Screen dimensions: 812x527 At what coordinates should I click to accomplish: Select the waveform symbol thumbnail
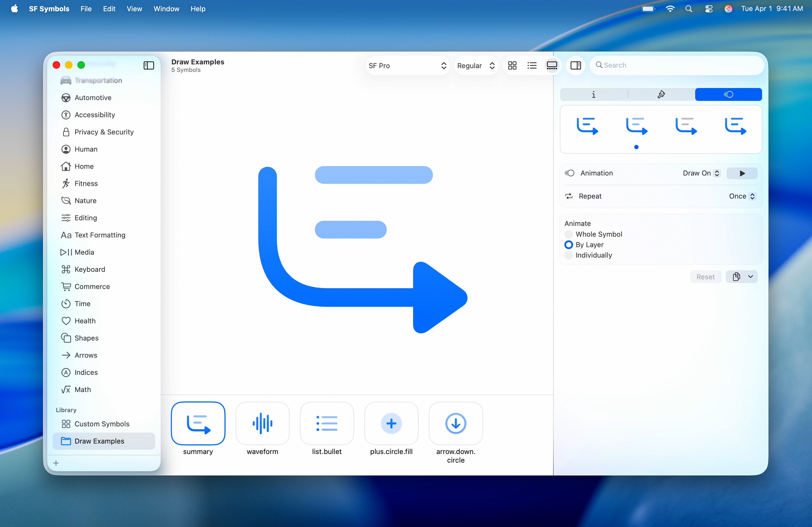[x=262, y=423]
